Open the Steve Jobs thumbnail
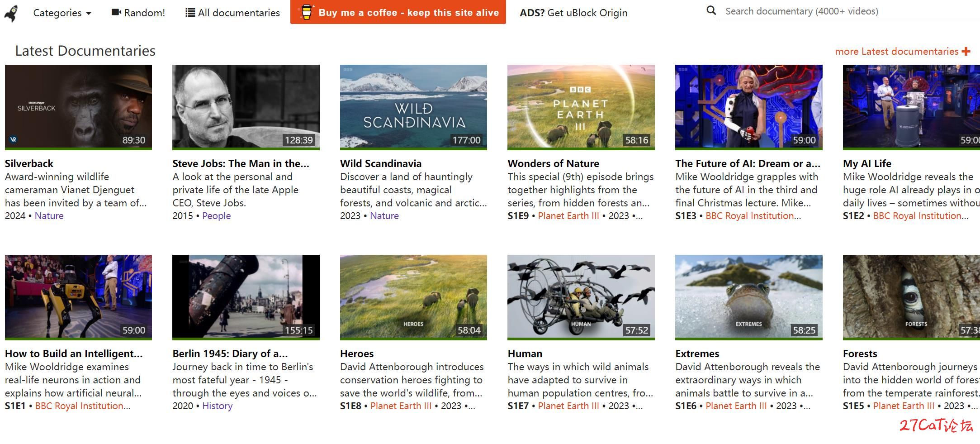The width and height of the screenshot is (980, 444). click(x=246, y=107)
